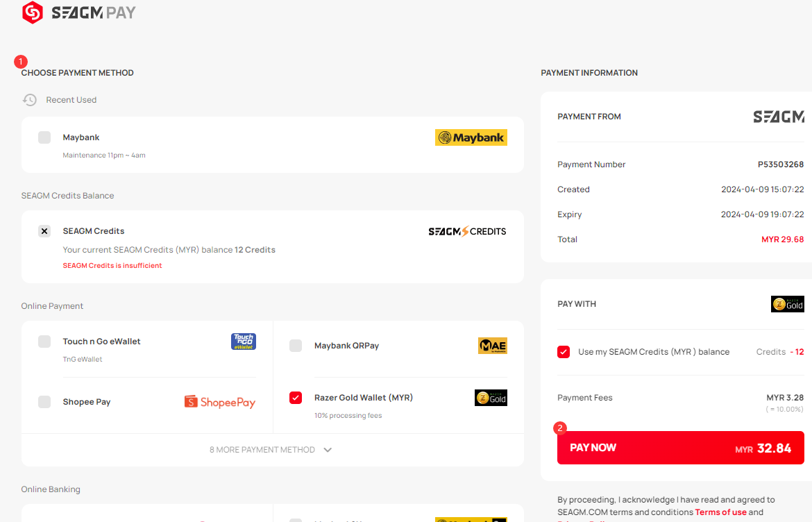
Task: Click the Online Payment section heading
Action: click(x=52, y=306)
